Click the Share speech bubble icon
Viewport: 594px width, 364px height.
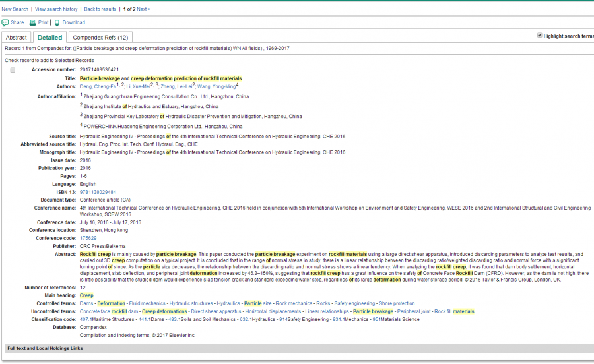[5, 22]
